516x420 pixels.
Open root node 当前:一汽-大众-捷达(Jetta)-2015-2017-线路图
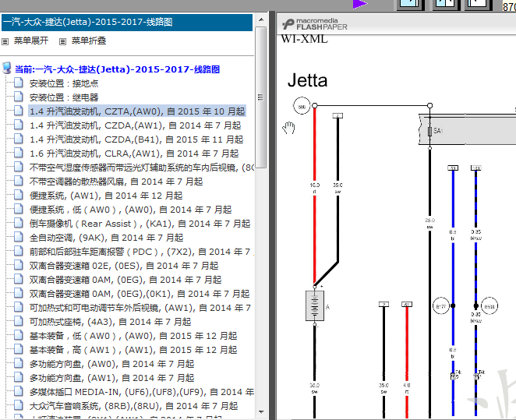coord(117,69)
